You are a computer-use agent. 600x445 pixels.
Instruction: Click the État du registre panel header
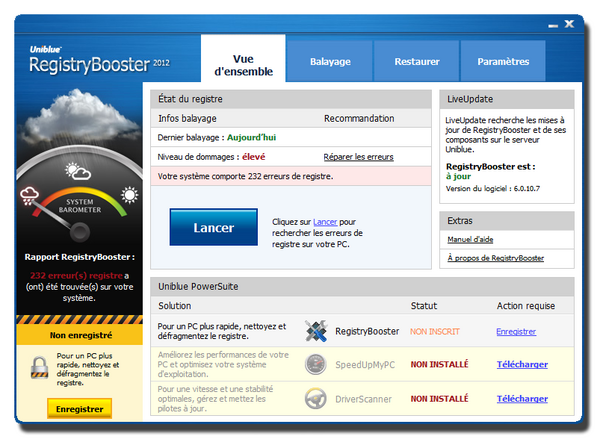pos(291,99)
